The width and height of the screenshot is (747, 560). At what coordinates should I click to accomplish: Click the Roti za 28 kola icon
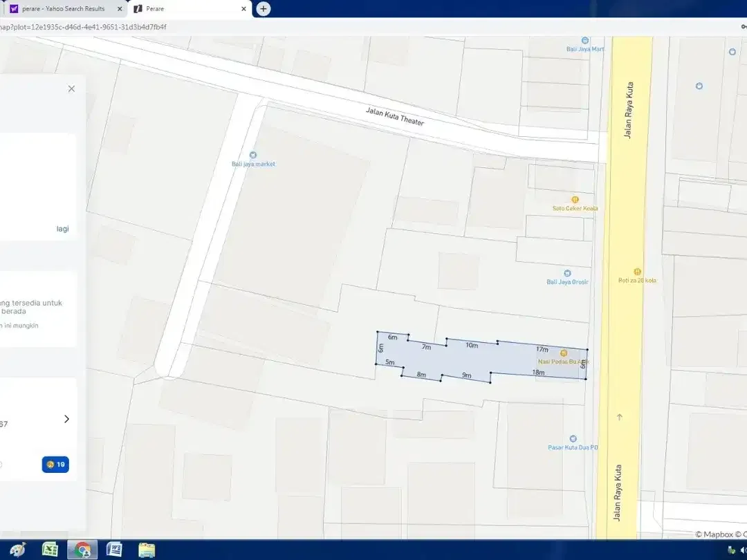tap(637, 272)
